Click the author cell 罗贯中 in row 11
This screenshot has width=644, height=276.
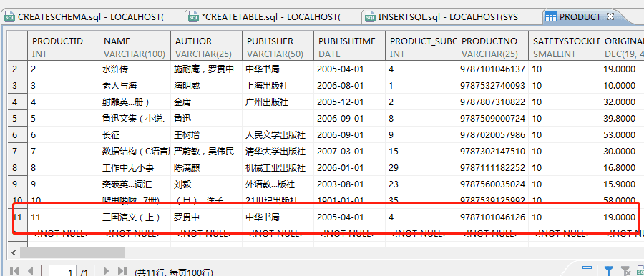[206, 217]
